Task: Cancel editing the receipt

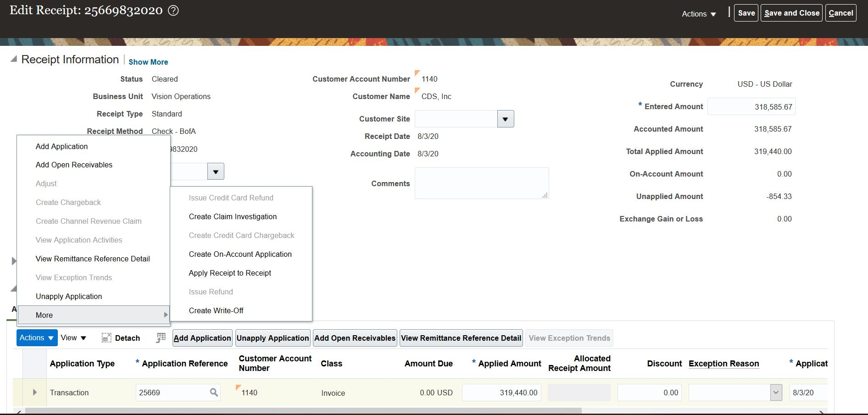Action: [840, 13]
